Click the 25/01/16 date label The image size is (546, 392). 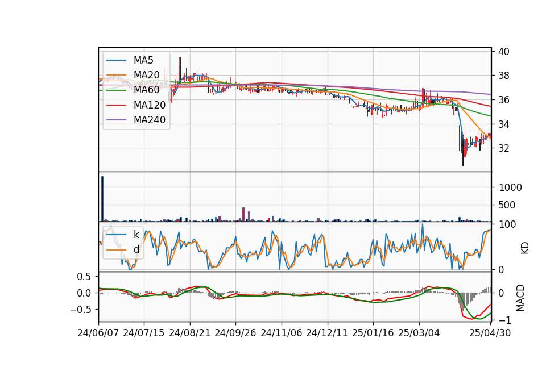coord(373,333)
